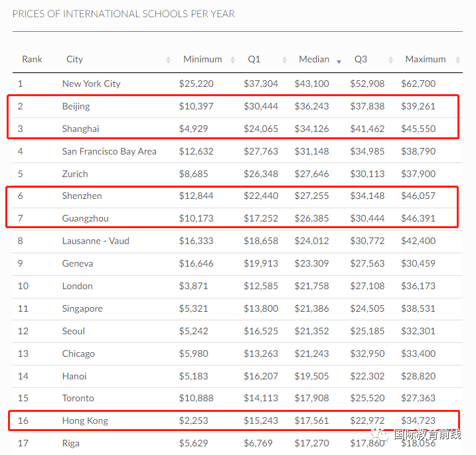
Task: Click Guangzhou maximum price $46,391
Action: click(418, 218)
